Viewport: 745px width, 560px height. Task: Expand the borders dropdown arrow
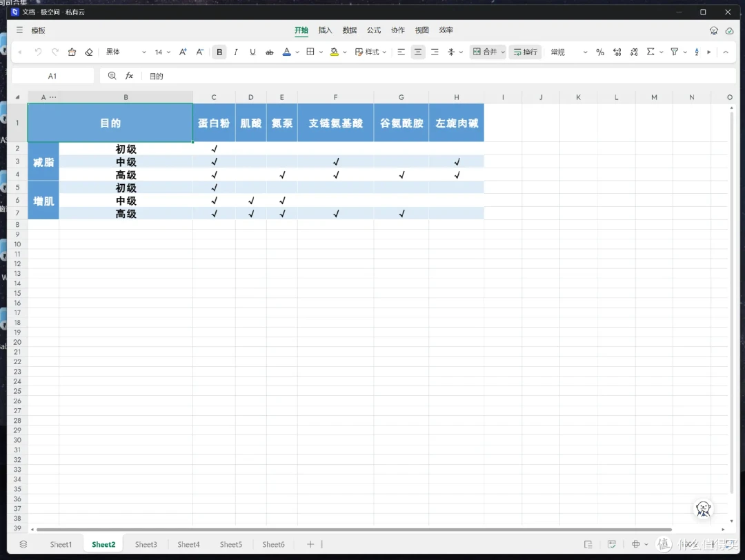pos(321,52)
